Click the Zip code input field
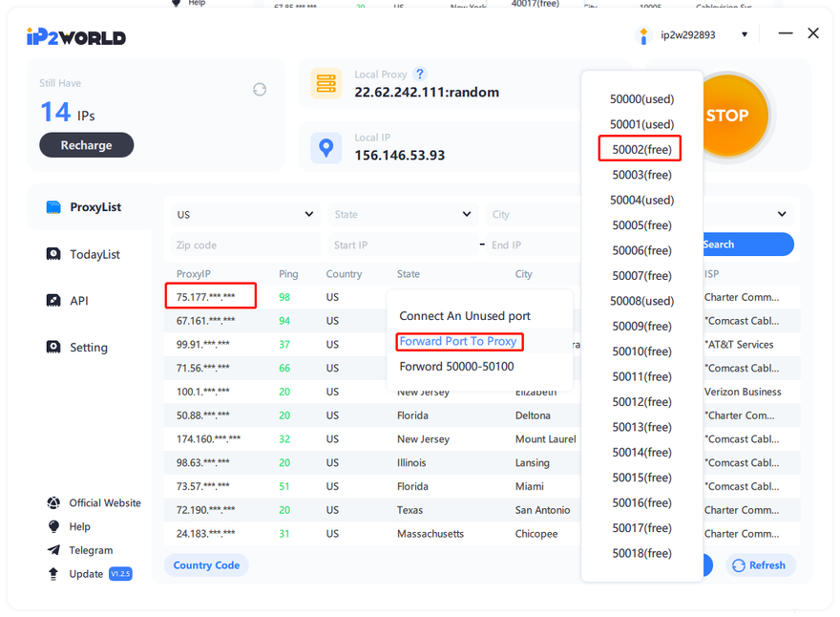This screenshot has height=617, width=840. (x=244, y=245)
